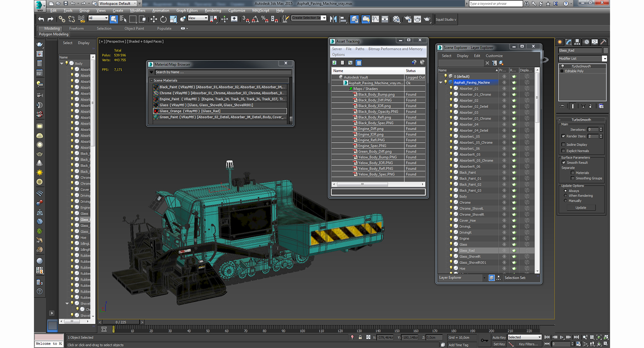Open the Selected key filter dropdown
This screenshot has height=348, width=644.
[x=524, y=337]
